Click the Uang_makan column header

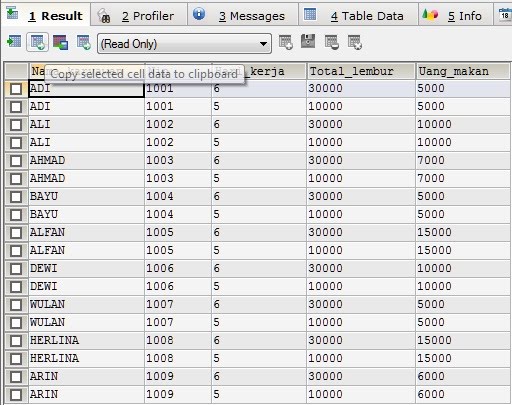click(463, 71)
